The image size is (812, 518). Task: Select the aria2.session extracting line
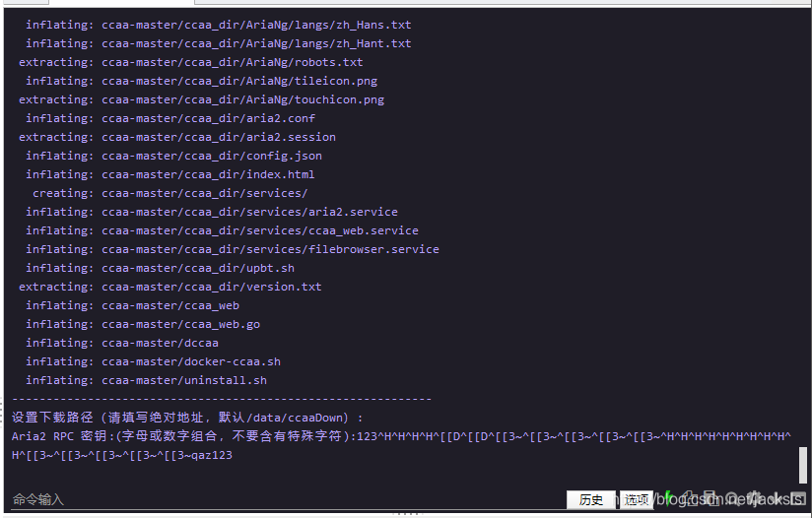point(177,137)
